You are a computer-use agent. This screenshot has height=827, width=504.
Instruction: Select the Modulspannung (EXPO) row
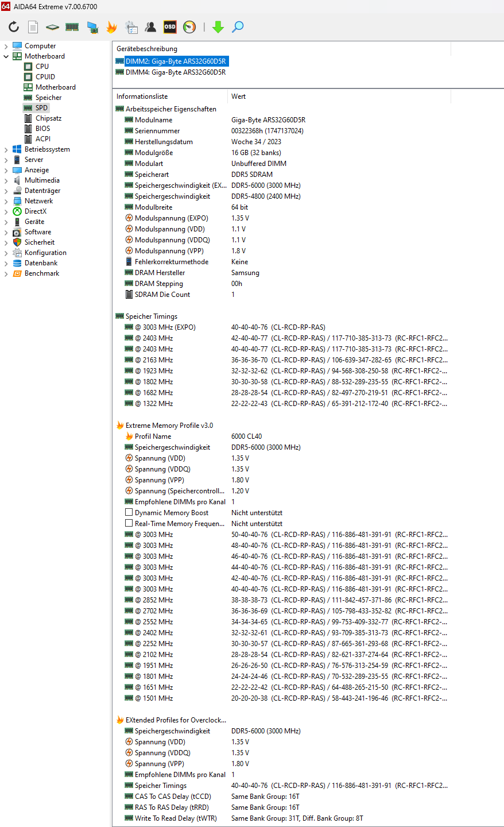[281, 218]
